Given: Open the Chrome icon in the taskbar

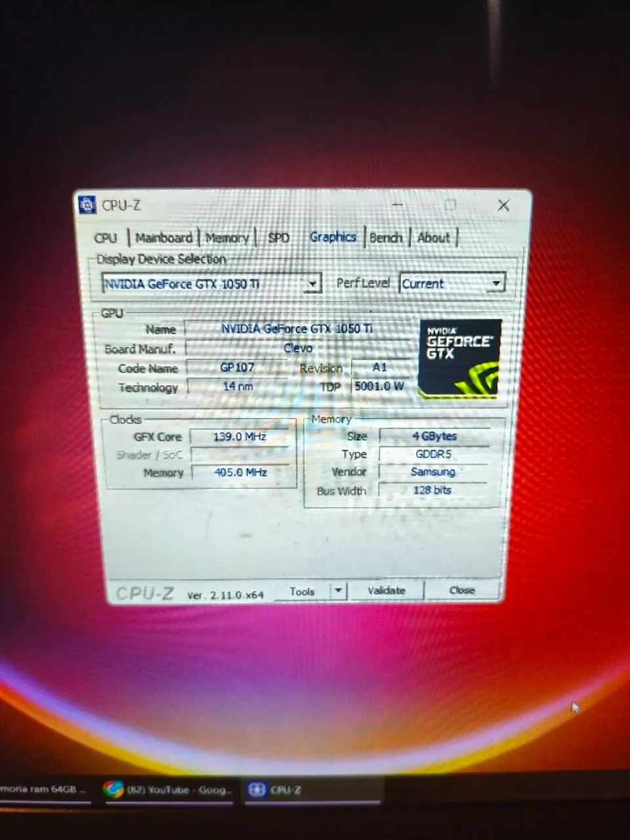Looking at the screenshot, I should pyautogui.click(x=113, y=789).
